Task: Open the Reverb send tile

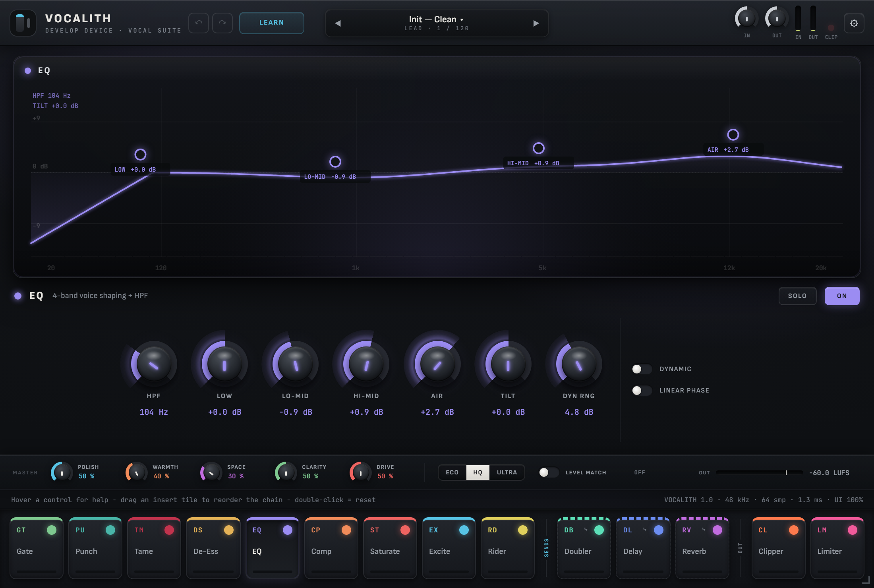Action: point(702,548)
